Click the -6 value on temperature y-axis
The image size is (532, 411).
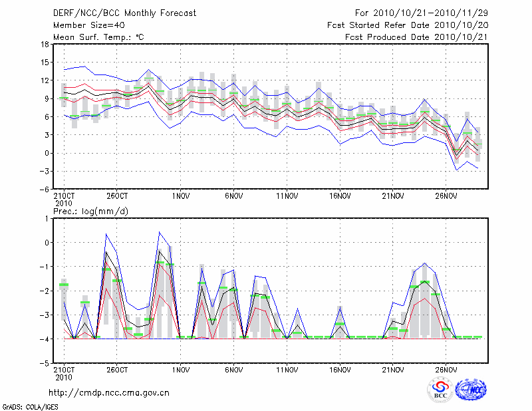pos(45,190)
